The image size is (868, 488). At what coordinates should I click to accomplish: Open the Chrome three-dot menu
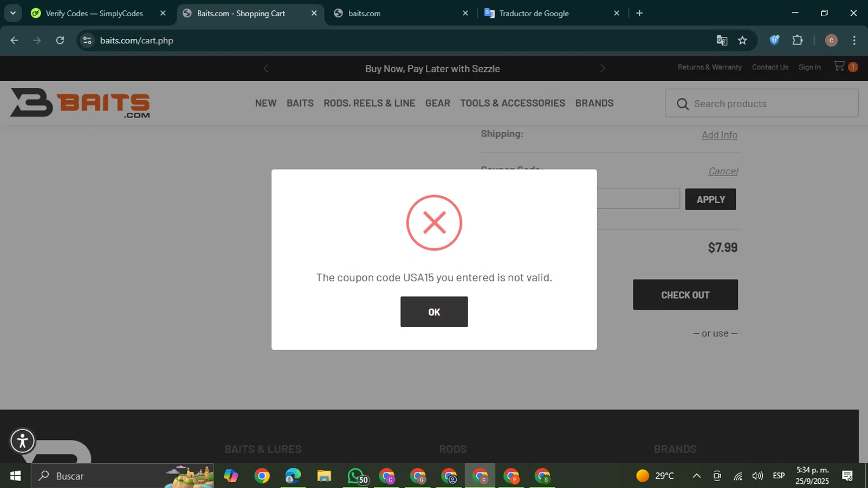click(x=854, y=40)
